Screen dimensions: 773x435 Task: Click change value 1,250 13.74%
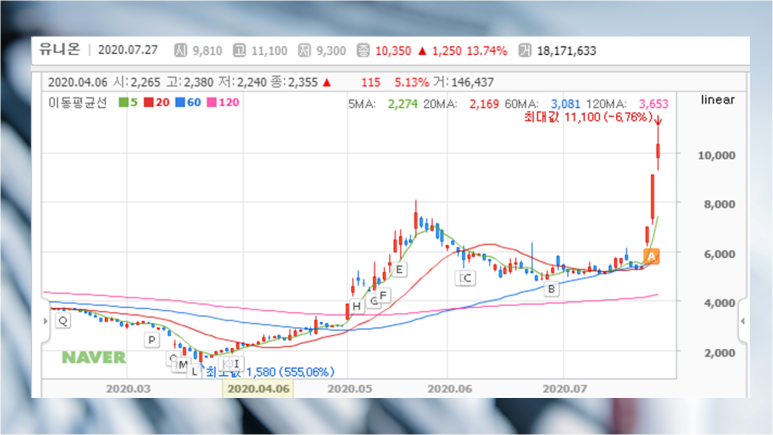pos(470,51)
